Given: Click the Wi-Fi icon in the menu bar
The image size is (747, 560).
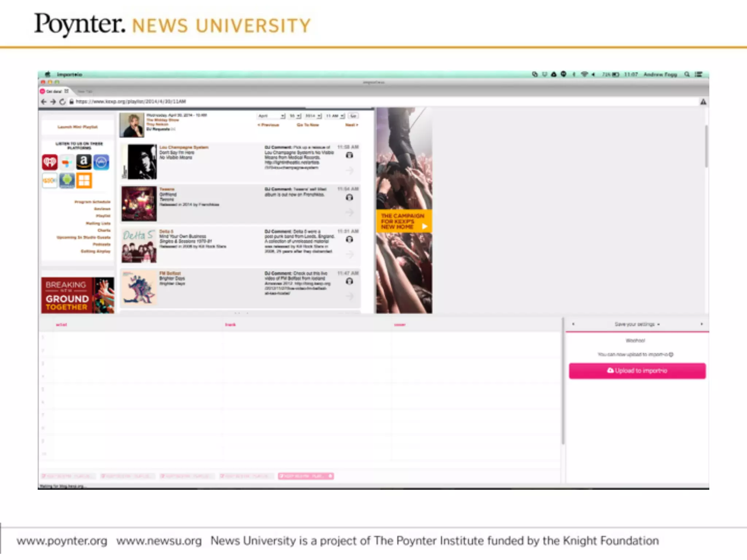Looking at the screenshot, I should [x=584, y=74].
